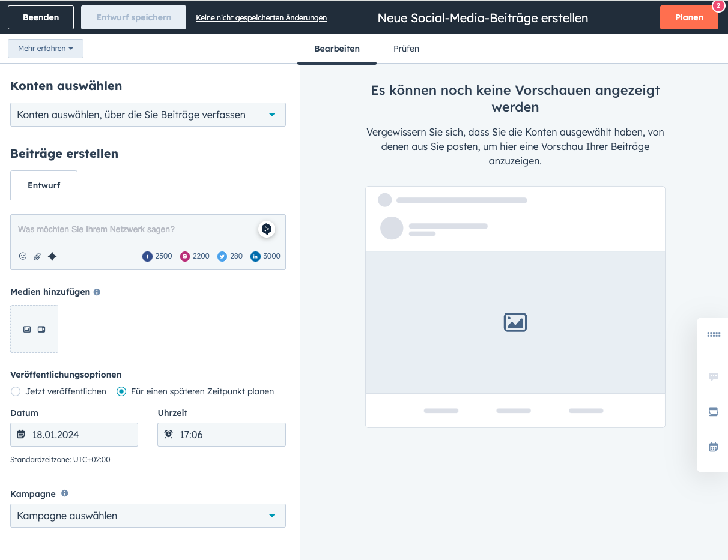Open the Konten auswählen dropdown
The image size is (728, 560).
pos(147,115)
